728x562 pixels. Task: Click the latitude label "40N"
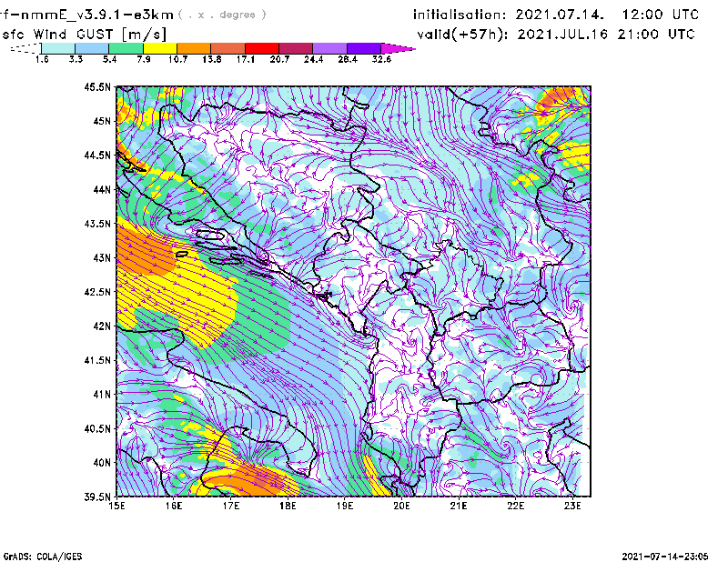(x=102, y=463)
